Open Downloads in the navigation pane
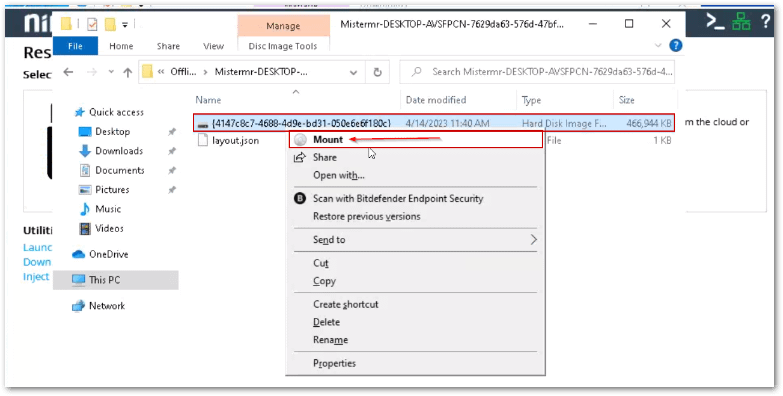The width and height of the screenshot is (783, 396). click(119, 151)
